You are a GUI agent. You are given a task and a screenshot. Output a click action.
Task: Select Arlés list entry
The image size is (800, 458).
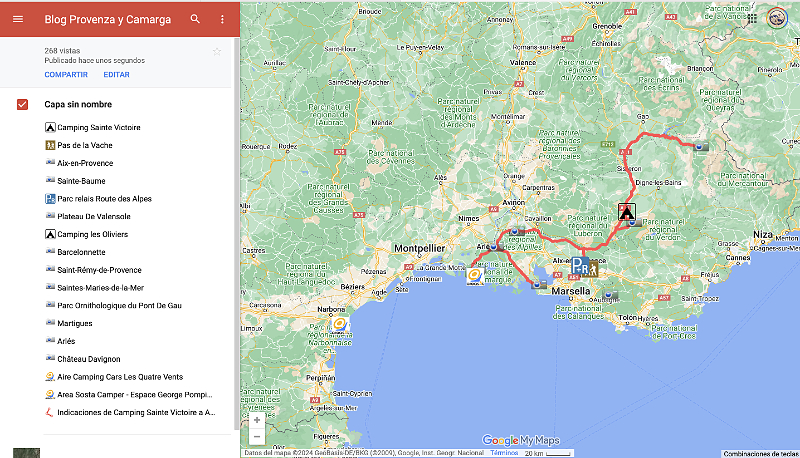66,341
